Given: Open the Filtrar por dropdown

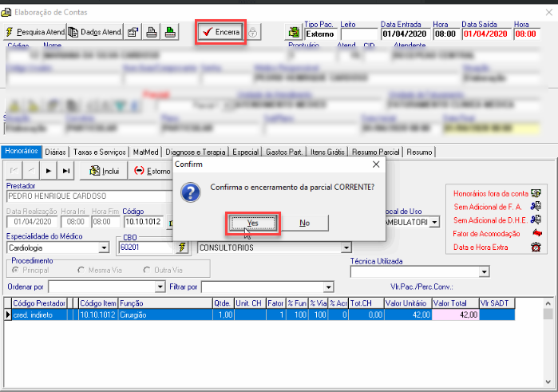Looking at the screenshot, I should click(x=328, y=287).
